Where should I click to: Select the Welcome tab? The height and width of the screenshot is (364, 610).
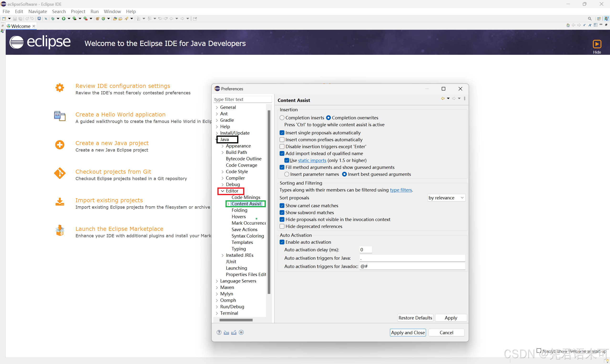click(21, 26)
